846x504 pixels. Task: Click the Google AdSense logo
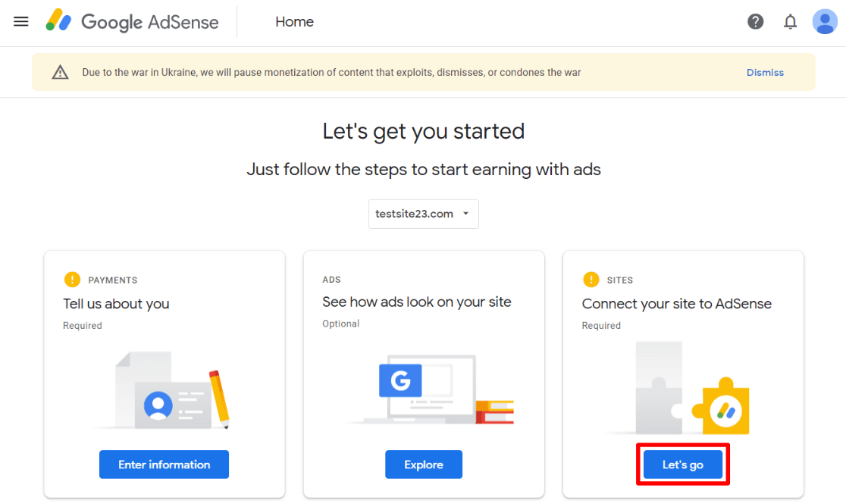point(132,21)
